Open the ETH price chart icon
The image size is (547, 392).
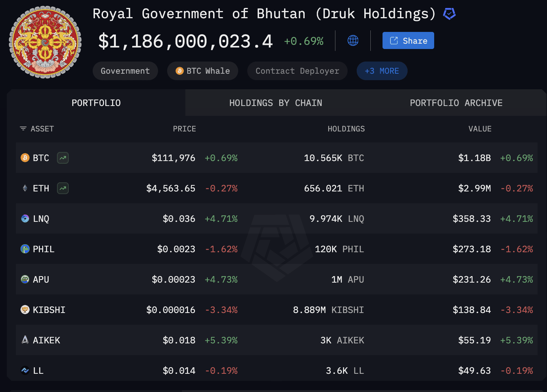(x=63, y=188)
